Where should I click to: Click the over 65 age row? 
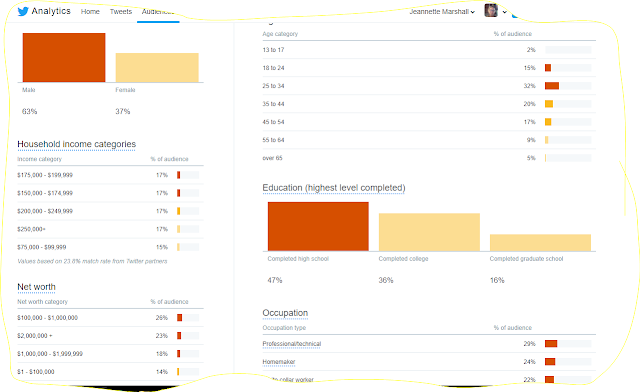[429, 158]
